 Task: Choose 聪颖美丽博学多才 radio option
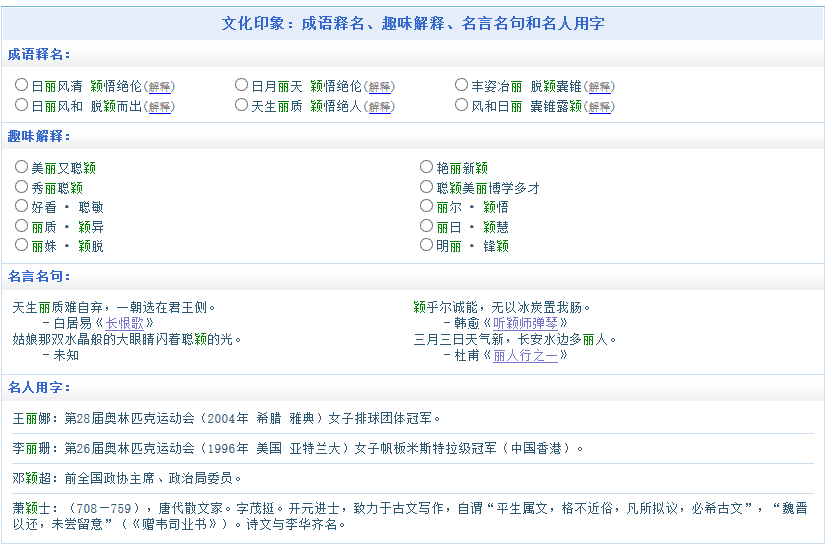[428, 187]
